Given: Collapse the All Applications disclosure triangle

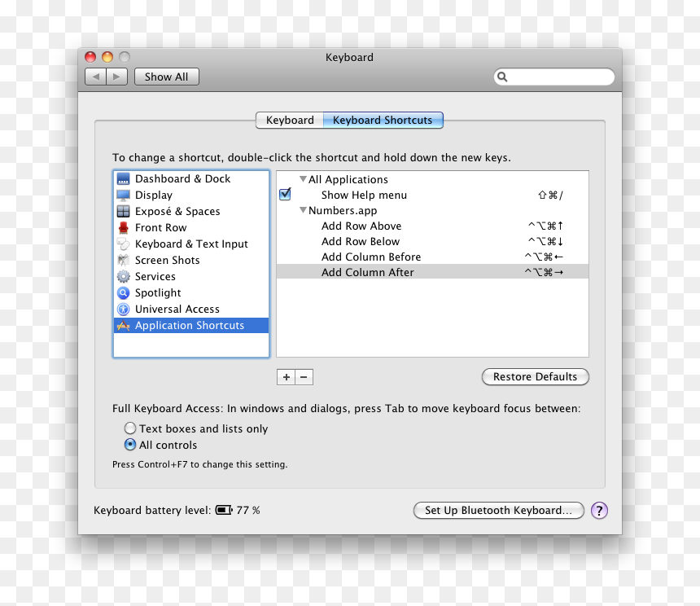Looking at the screenshot, I should coord(303,179).
